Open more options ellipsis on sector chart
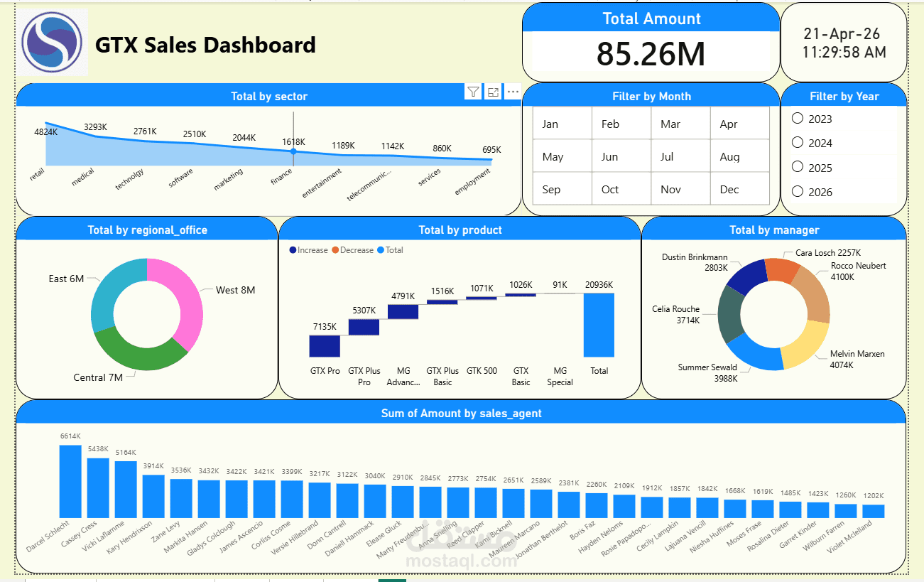The width and height of the screenshot is (924, 582). coord(513,92)
